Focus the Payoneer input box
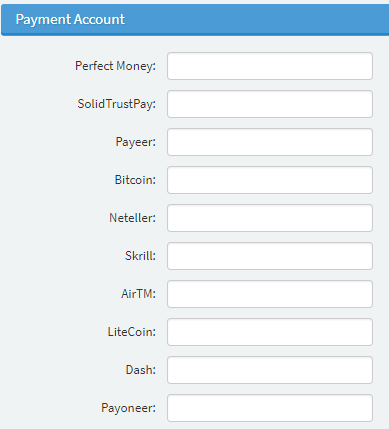 pos(270,408)
